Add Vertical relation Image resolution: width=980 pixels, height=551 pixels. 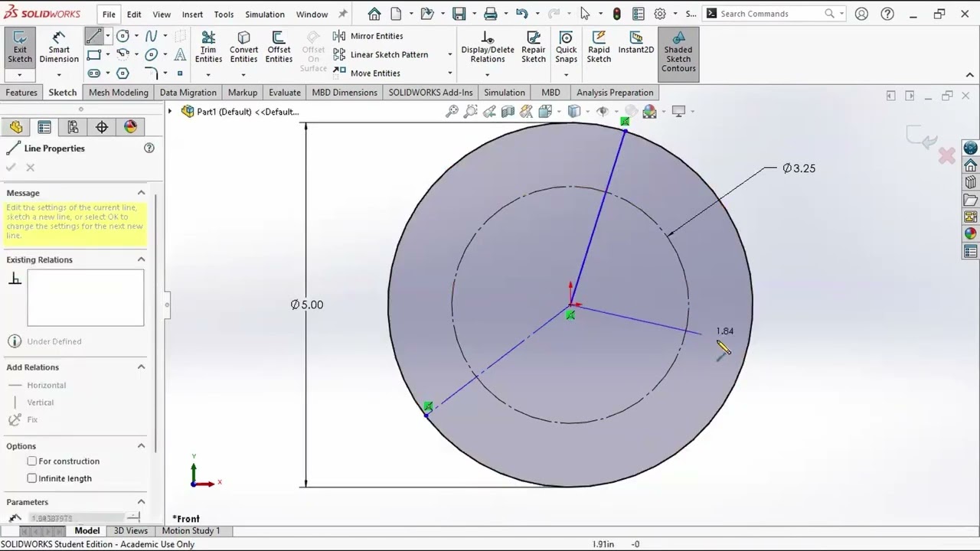coord(32,403)
